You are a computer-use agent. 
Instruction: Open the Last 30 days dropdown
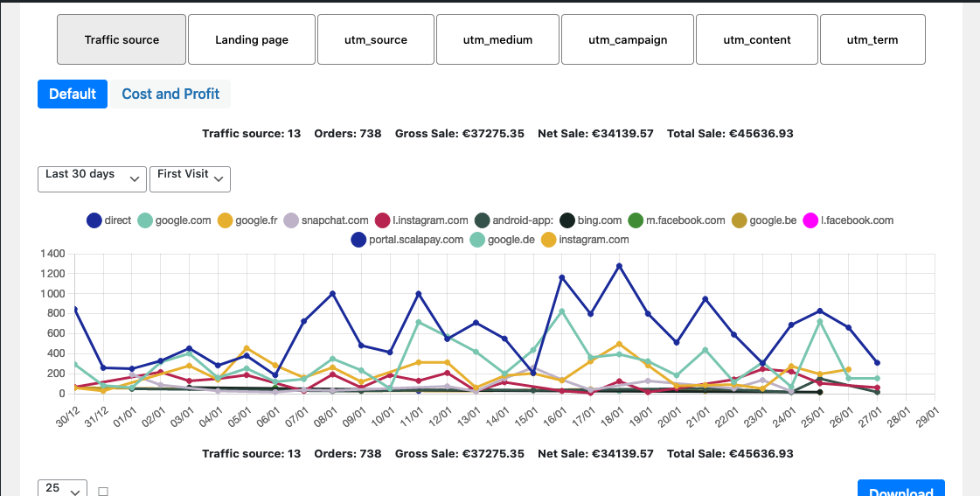(x=92, y=178)
